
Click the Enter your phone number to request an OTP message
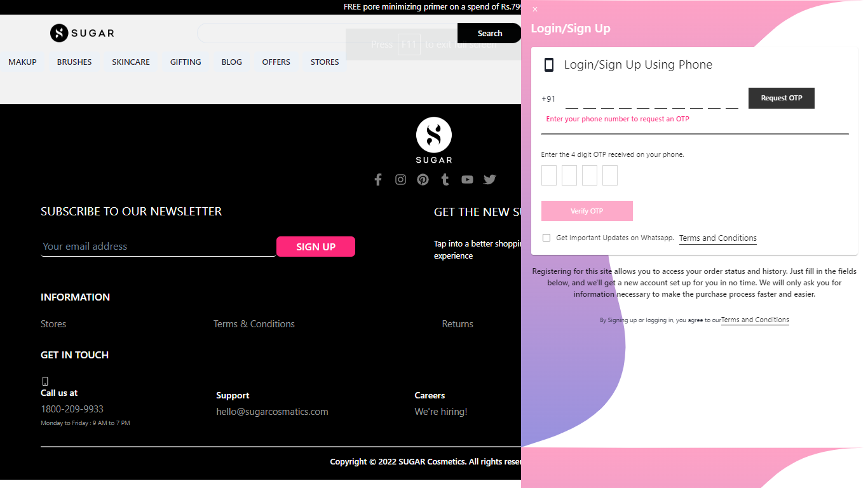click(x=618, y=119)
